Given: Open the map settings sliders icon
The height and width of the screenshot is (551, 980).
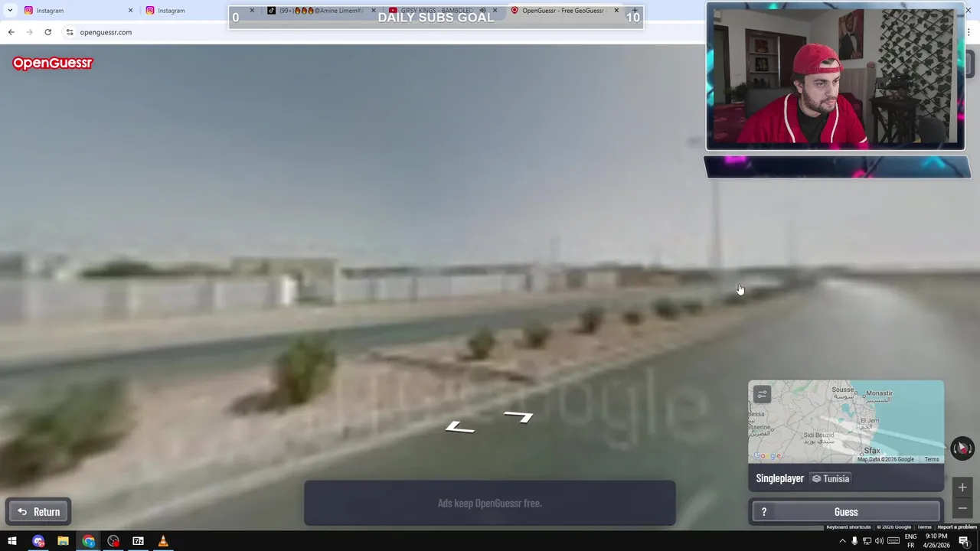Looking at the screenshot, I should pos(762,394).
